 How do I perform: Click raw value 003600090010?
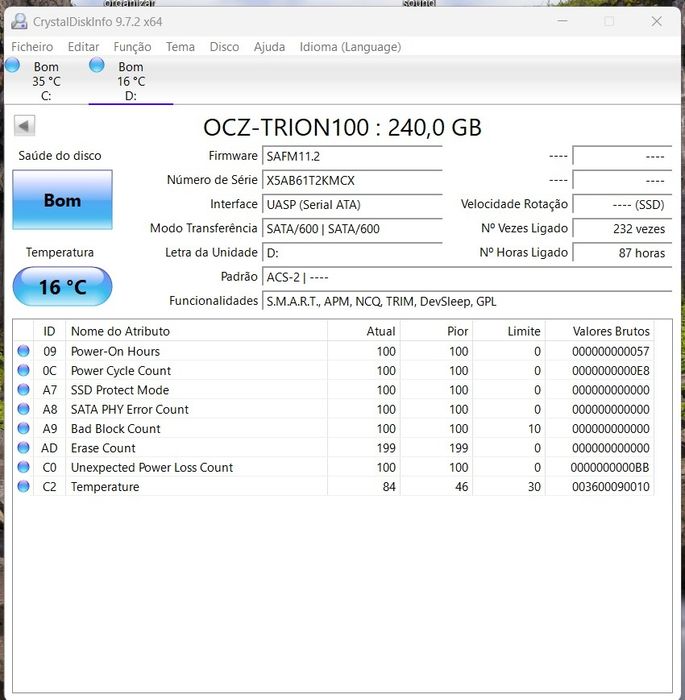(x=610, y=487)
